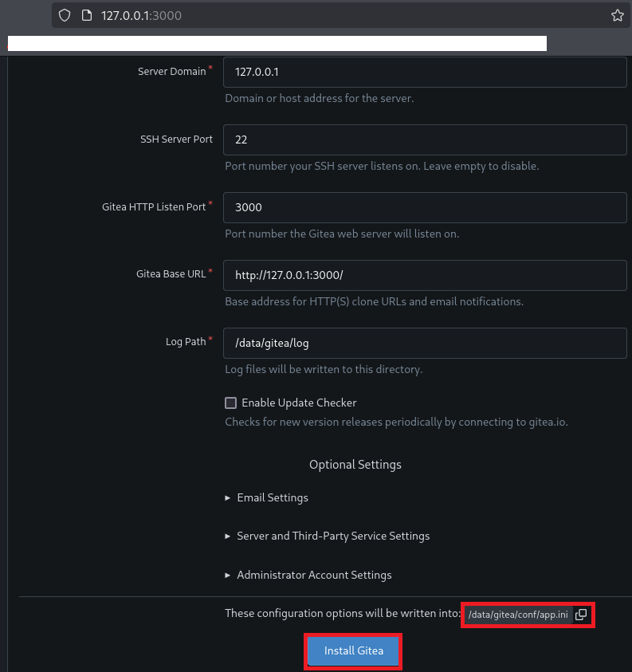This screenshot has height=672, width=632.
Task: Click inside the Log Path field
Action: [x=424, y=343]
